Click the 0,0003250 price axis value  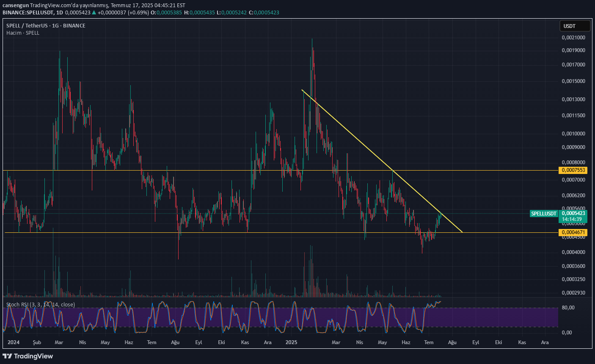573,279
